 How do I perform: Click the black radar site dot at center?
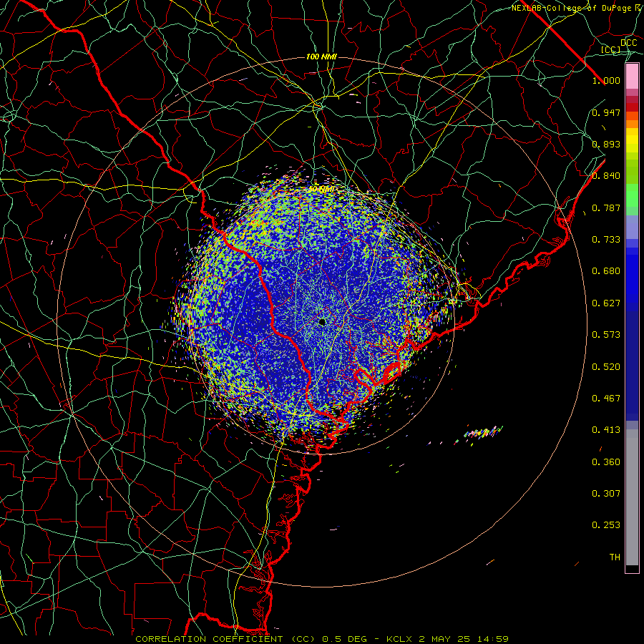tap(322, 322)
